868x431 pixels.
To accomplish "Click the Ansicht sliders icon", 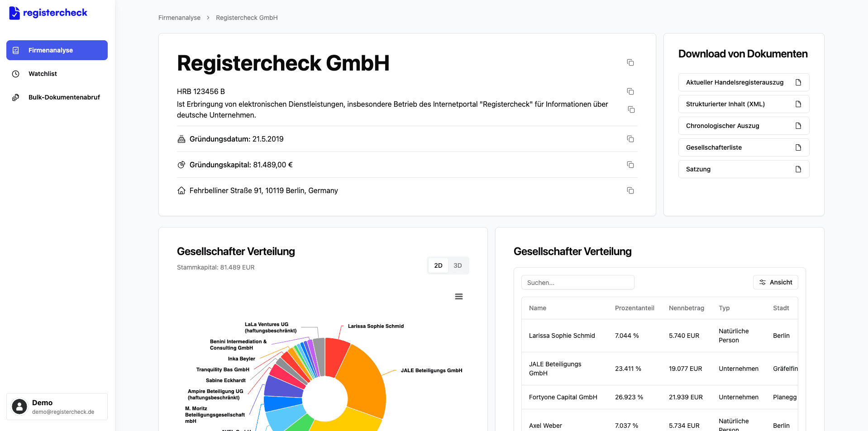I will click(763, 282).
